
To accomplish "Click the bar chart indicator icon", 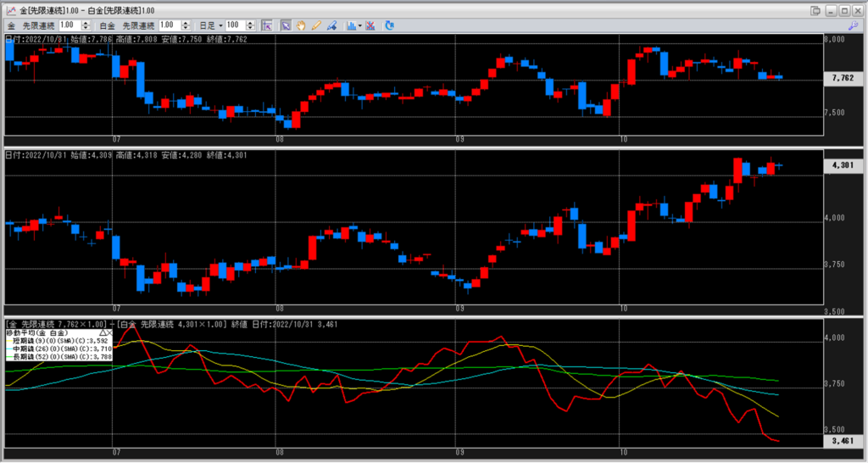I will [x=350, y=25].
